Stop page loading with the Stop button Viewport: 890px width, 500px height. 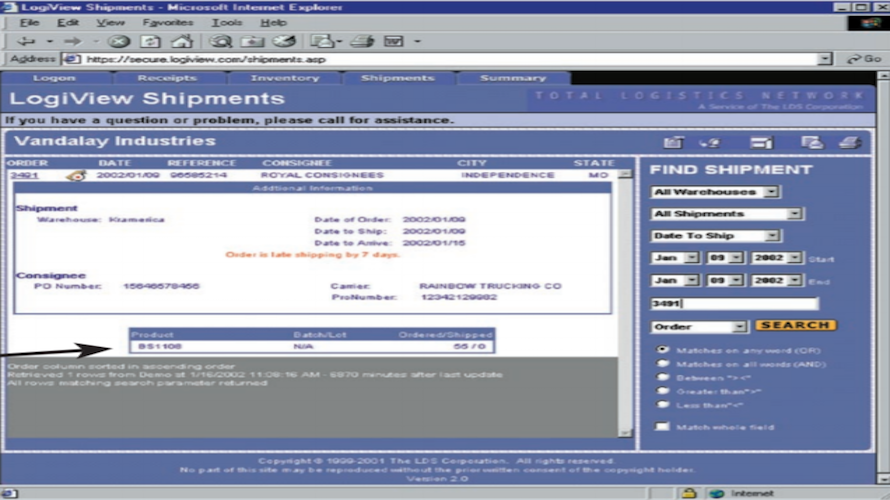click(x=119, y=41)
